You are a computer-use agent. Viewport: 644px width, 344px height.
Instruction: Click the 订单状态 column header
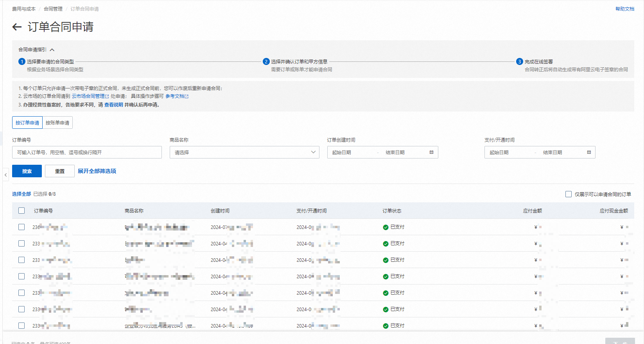[x=392, y=211]
